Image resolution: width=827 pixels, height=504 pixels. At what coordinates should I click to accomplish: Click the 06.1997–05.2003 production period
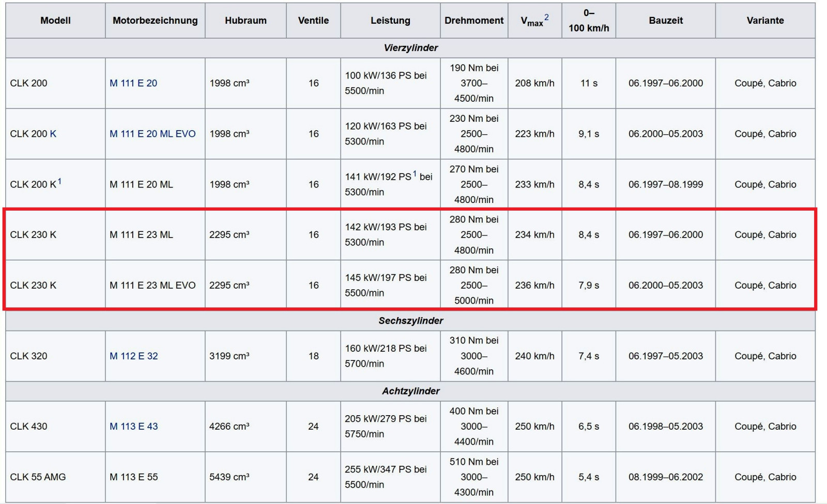tap(666, 356)
